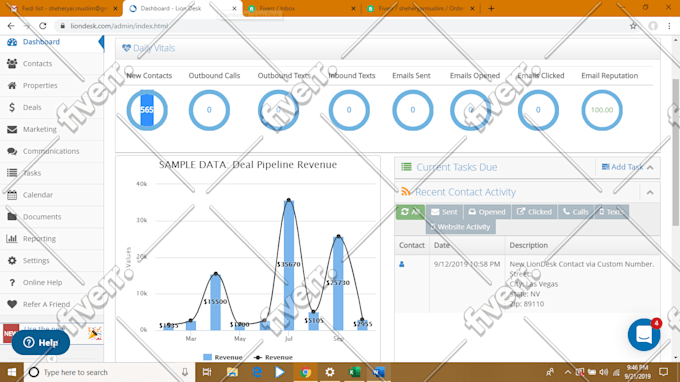
Task: Collapse the Current Tasks Due panel
Action: (x=650, y=167)
